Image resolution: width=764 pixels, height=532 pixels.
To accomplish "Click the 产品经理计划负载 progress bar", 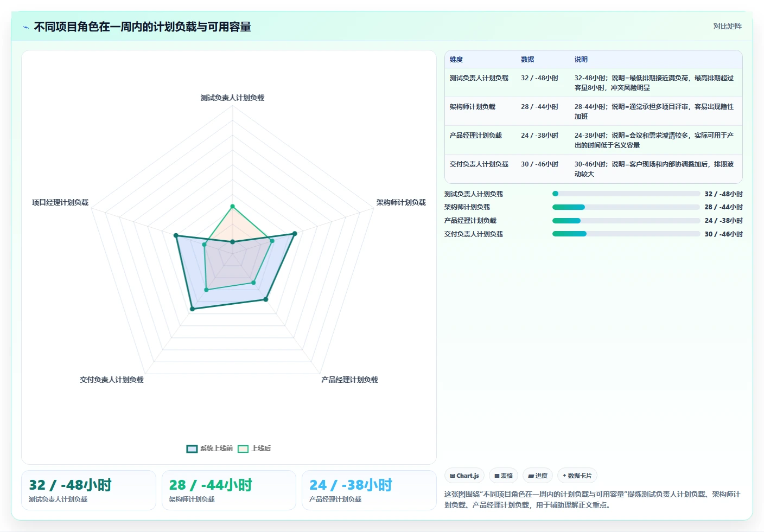I will coord(626,221).
